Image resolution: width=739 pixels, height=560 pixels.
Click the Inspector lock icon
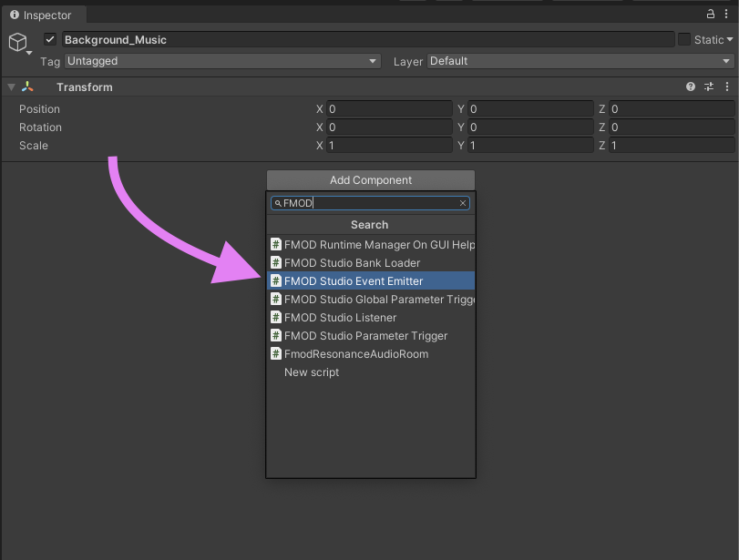click(x=712, y=15)
